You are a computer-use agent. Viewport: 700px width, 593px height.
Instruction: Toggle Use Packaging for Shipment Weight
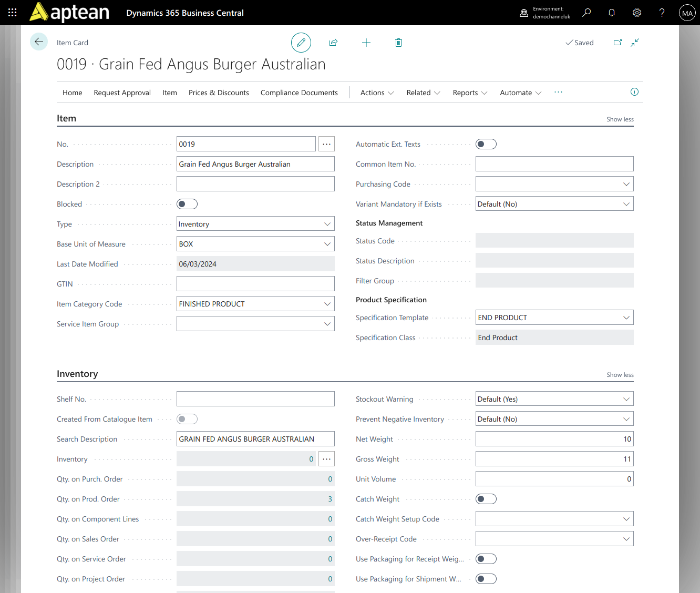(x=486, y=579)
